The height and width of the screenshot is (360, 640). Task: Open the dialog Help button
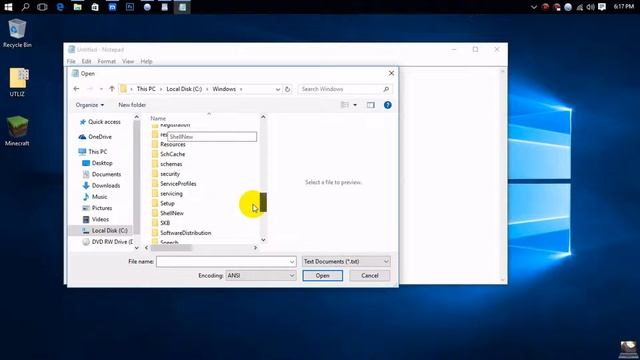point(387,105)
